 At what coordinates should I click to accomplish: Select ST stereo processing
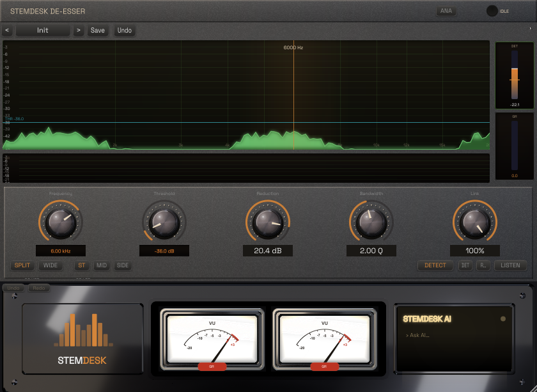82,265
